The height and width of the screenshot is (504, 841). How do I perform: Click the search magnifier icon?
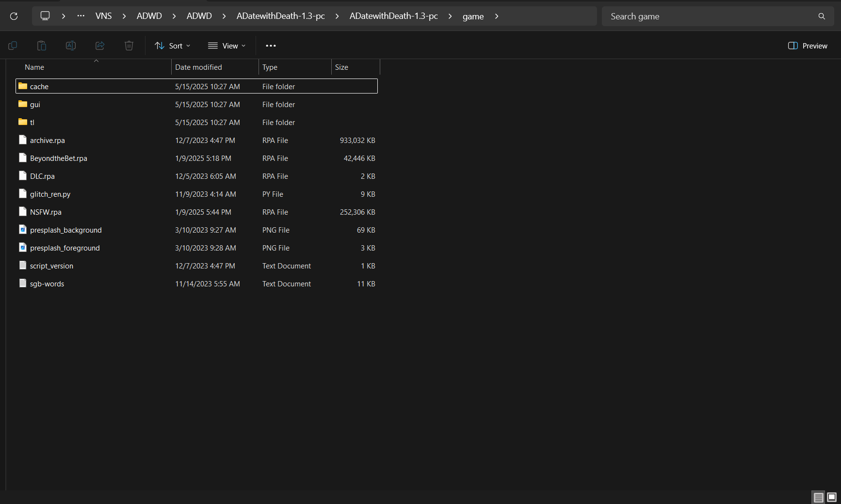822,16
